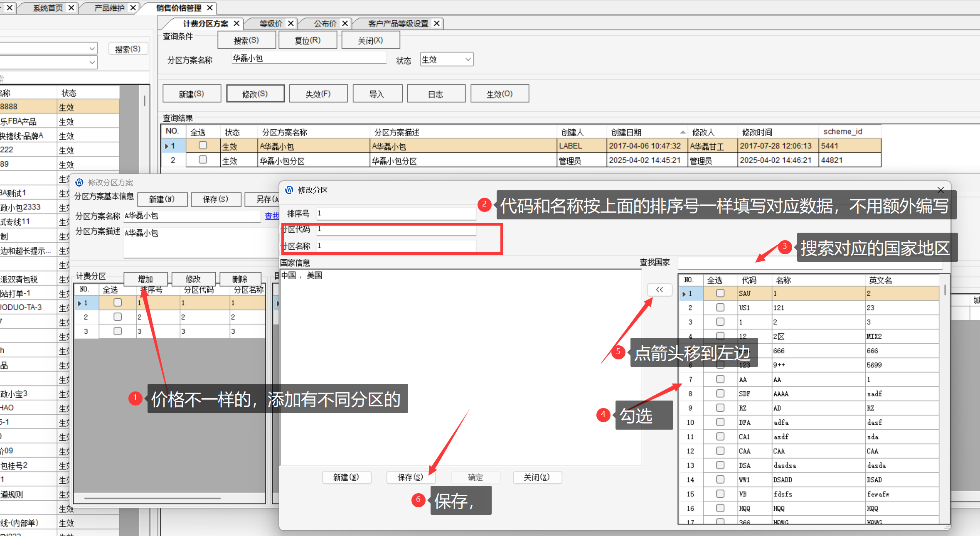
Task: Close the 公布价 sub-tab via X icon
Action: (345, 23)
